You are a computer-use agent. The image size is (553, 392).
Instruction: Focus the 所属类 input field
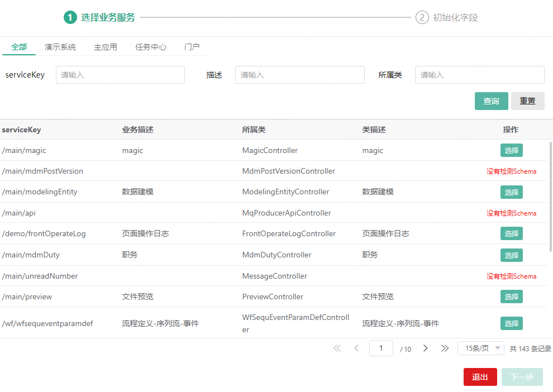(479, 75)
